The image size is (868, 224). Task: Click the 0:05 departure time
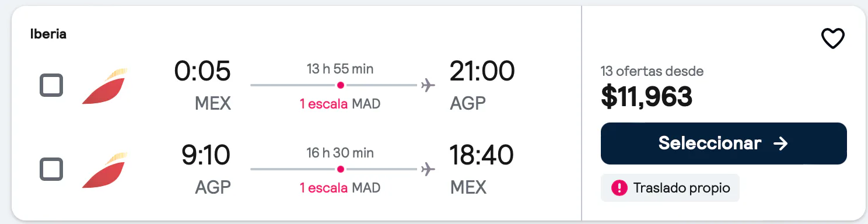coord(202,71)
